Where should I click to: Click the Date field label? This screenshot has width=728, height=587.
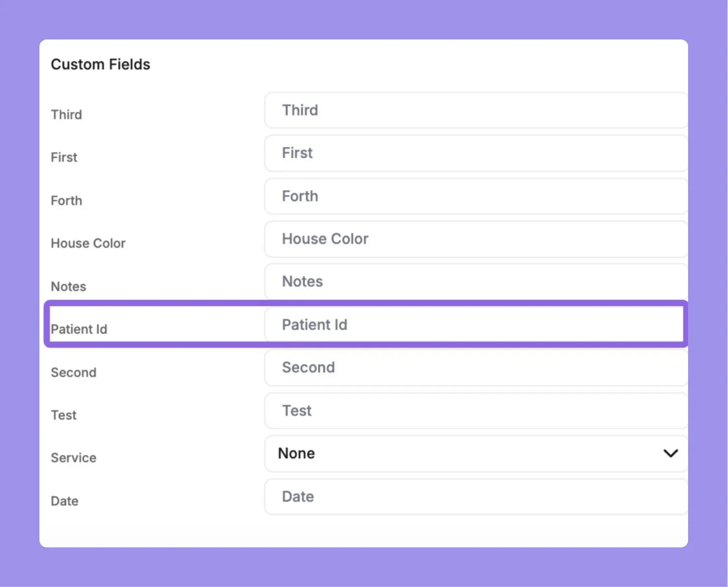(x=65, y=501)
